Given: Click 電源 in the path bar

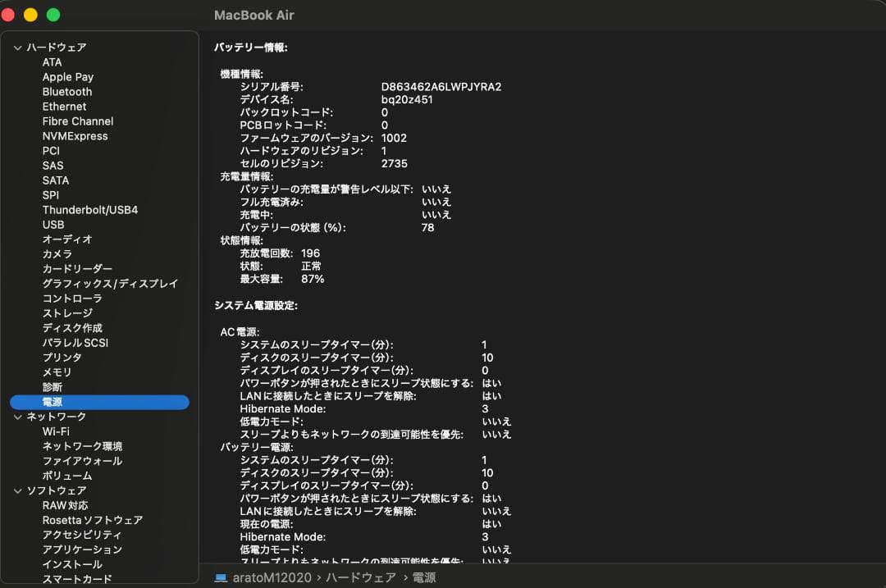Looking at the screenshot, I should pos(424,578).
